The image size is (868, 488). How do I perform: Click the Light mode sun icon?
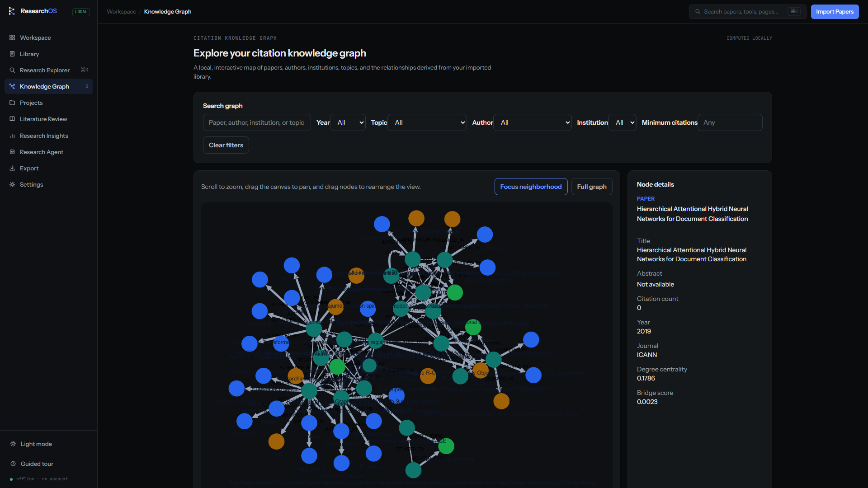coord(13,444)
